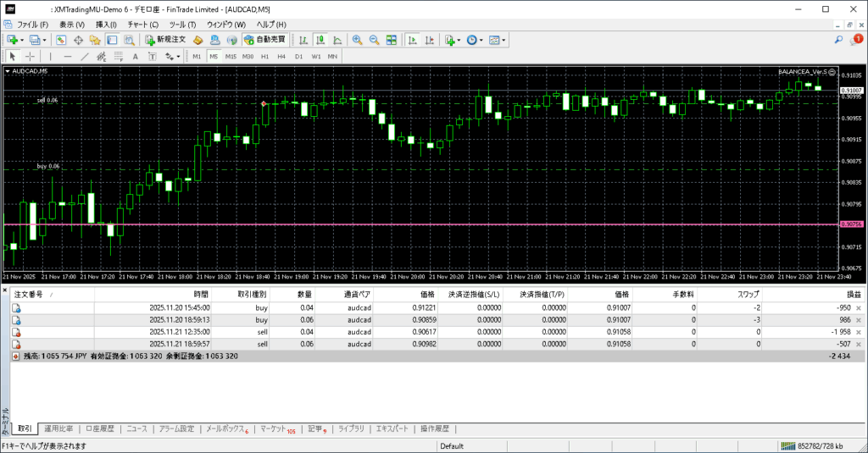This screenshot has height=453, width=868.
Task: Switch to the 口座履歴 tab
Action: click(99, 429)
